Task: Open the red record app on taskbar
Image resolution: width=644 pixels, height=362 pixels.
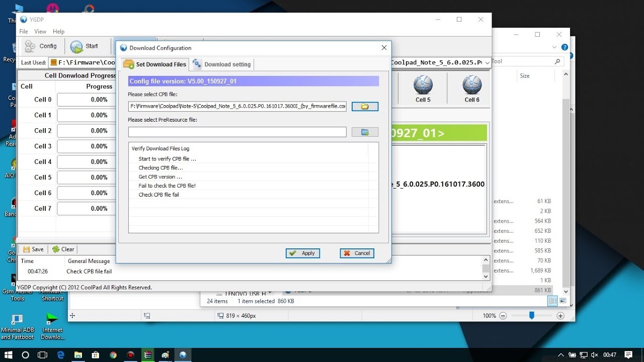Action: tap(130, 355)
